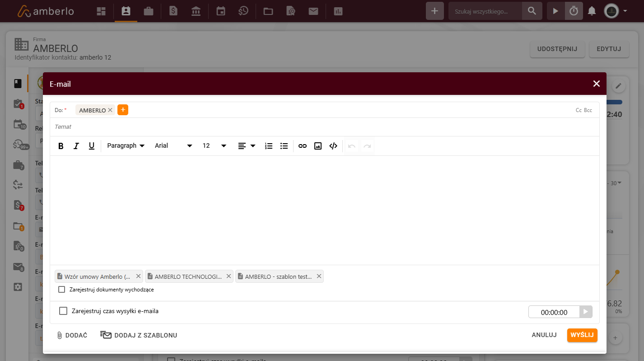The image size is (644, 361).
Task: Open the folder-with-badge icon in top bar
Action: (x=291, y=11)
